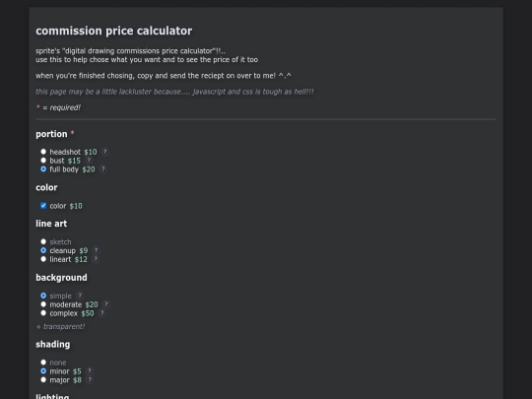Select the moderate $20 background option

pyautogui.click(x=43, y=304)
